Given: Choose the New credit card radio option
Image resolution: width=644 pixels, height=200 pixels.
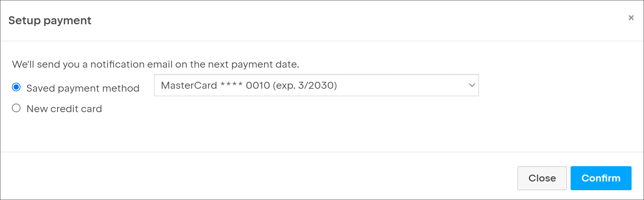Looking at the screenshot, I should pyautogui.click(x=16, y=108).
